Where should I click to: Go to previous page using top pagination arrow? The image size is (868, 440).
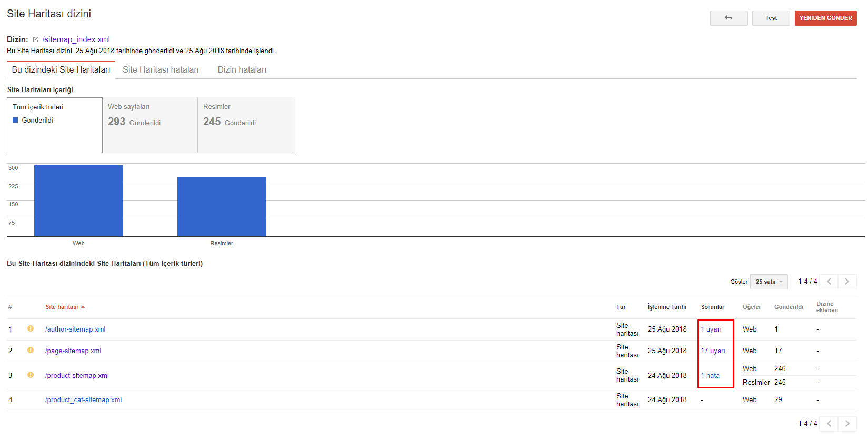[829, 282]
